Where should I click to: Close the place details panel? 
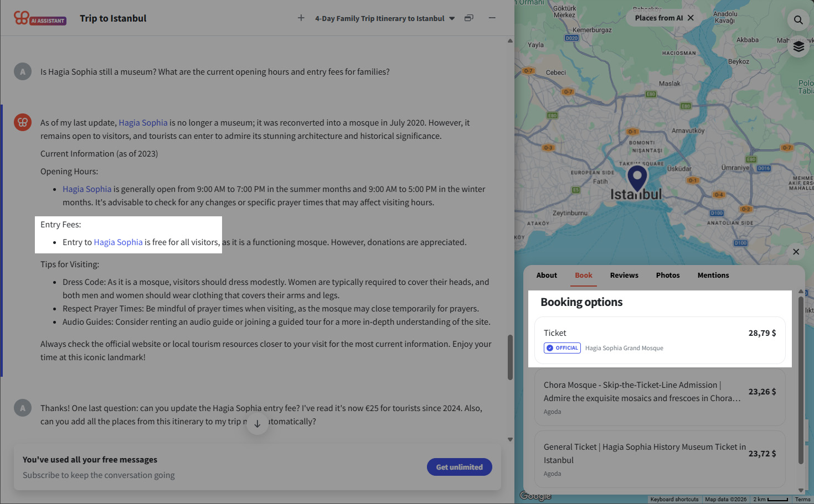coord(796,252)
